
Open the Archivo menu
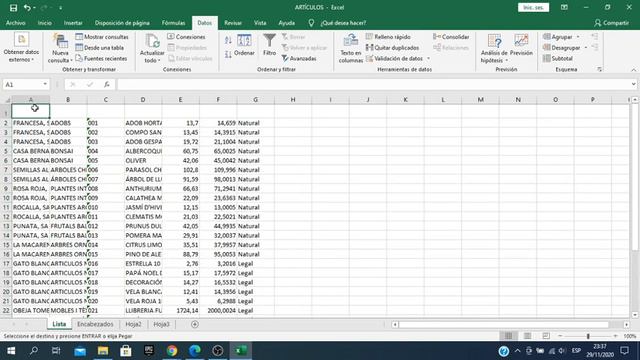tap(16, 23)
